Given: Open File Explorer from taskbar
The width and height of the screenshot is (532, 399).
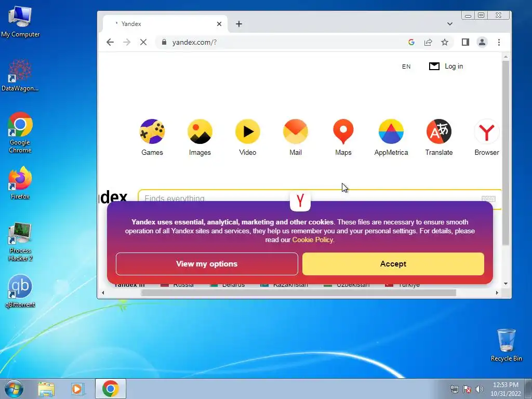Looking at the screenshot, I should point(46,389).
